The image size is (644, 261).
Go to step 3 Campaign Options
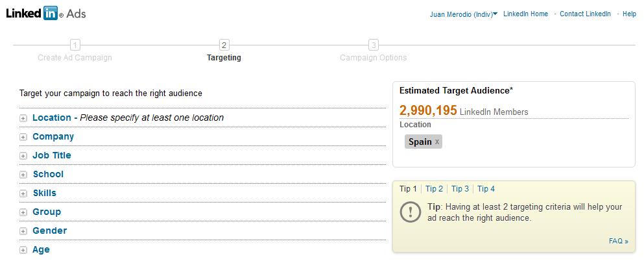tap(374, 58)
